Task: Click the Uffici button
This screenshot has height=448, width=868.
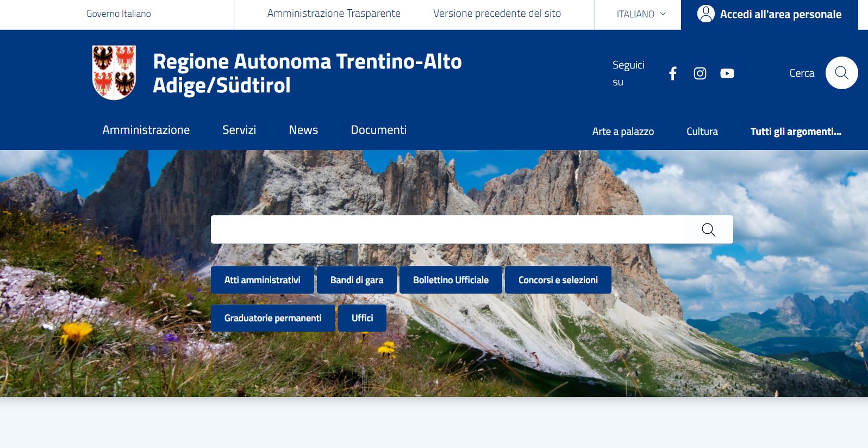Action: 362,318
